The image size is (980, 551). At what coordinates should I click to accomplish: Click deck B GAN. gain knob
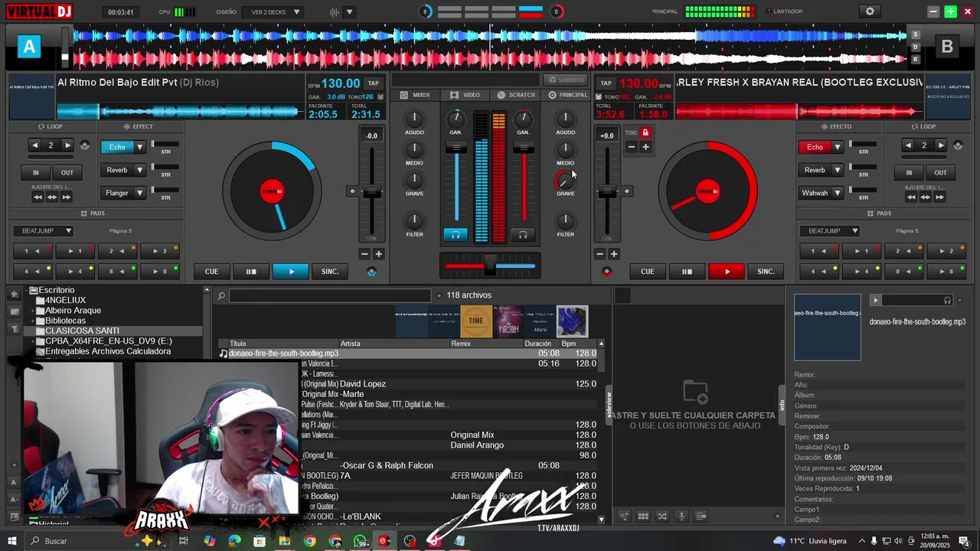tap(523, 119)
